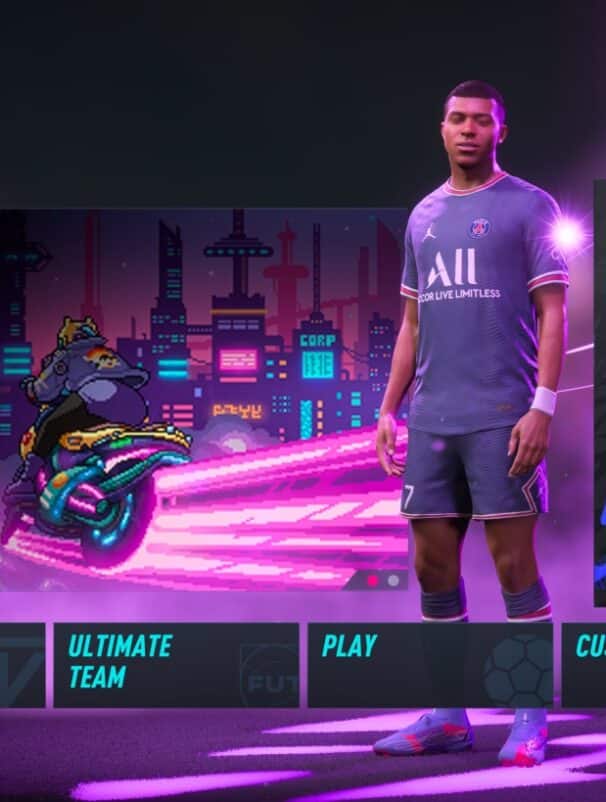The width and height of the screenshot is (606, 802).
Task: Select the red active carousel dot
Action: (x=373, y=581)
